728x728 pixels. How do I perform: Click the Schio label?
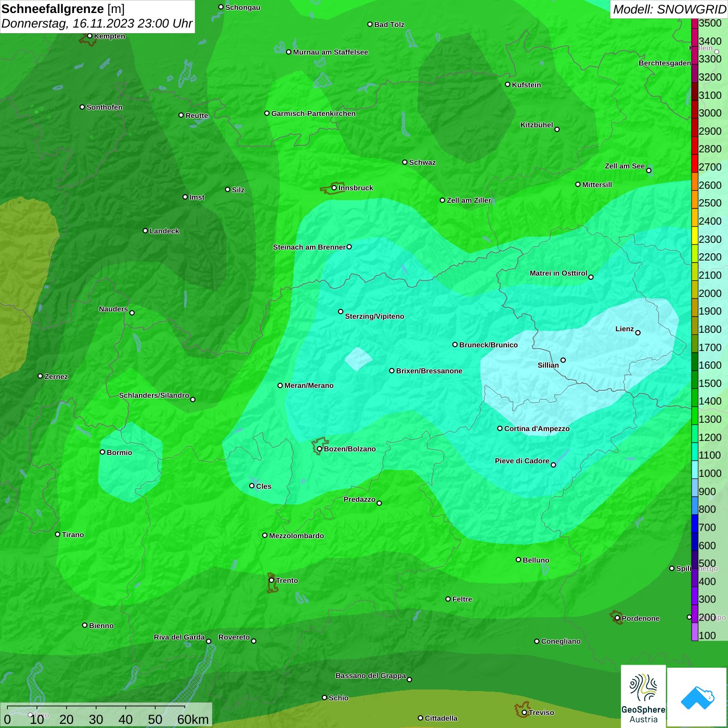pyautogui.click(x=339, y=698)
